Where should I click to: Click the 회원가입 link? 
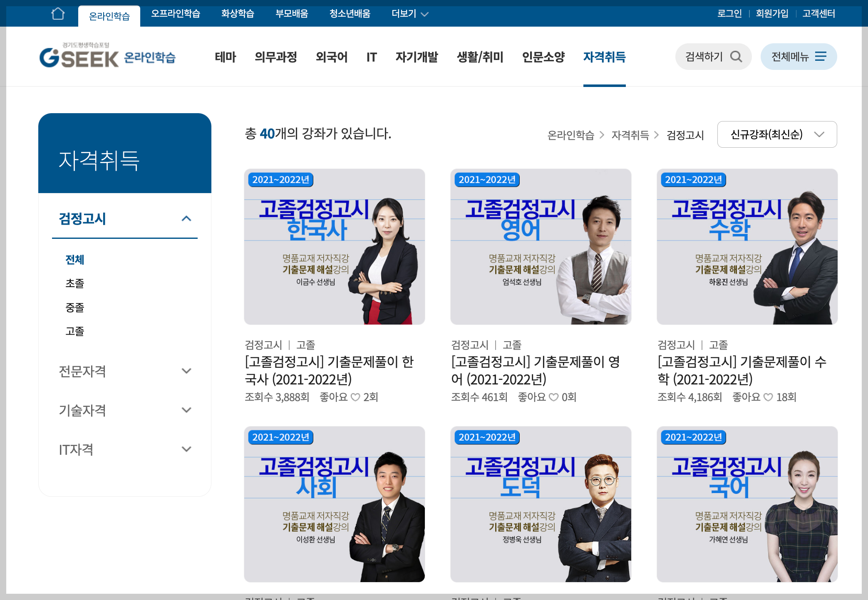coord(772,14)
